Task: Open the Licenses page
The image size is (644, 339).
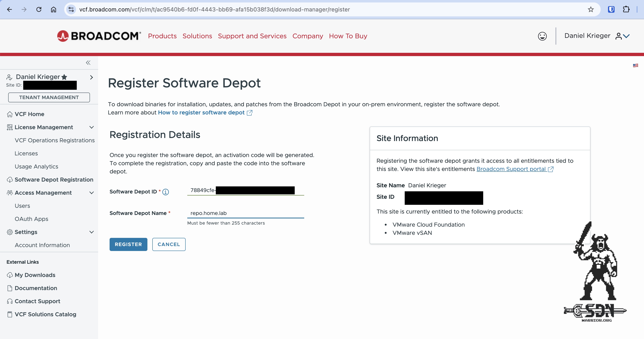Action: coord(26,154)
